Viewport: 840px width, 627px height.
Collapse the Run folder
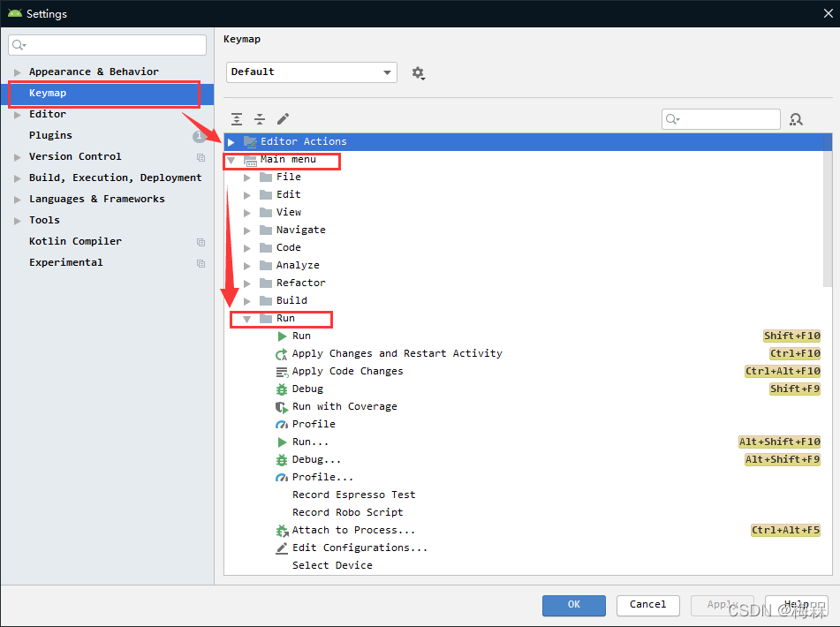coord(247,319)
